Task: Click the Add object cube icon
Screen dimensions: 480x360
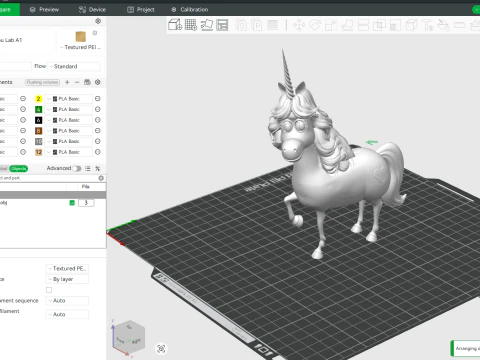Action: coord(175,25)
